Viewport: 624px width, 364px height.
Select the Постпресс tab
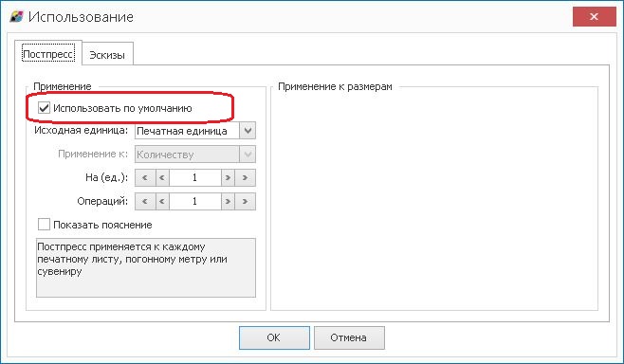click(x=48, y=53)
